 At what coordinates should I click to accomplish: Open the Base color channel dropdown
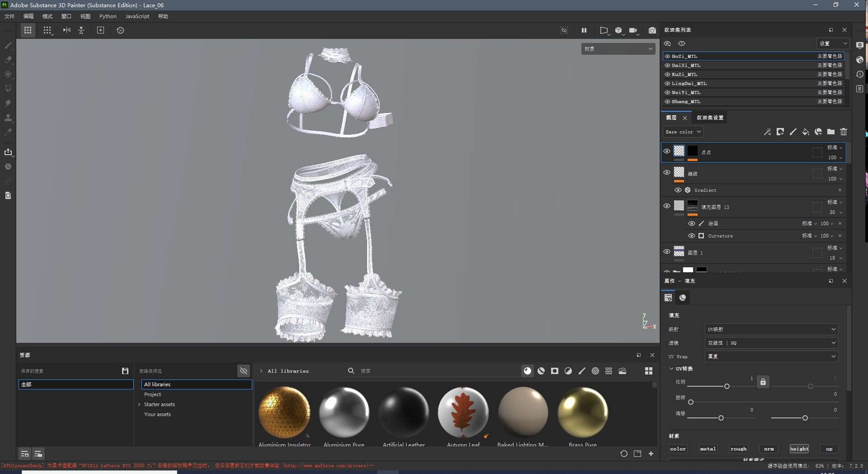[x=683, y=132]
